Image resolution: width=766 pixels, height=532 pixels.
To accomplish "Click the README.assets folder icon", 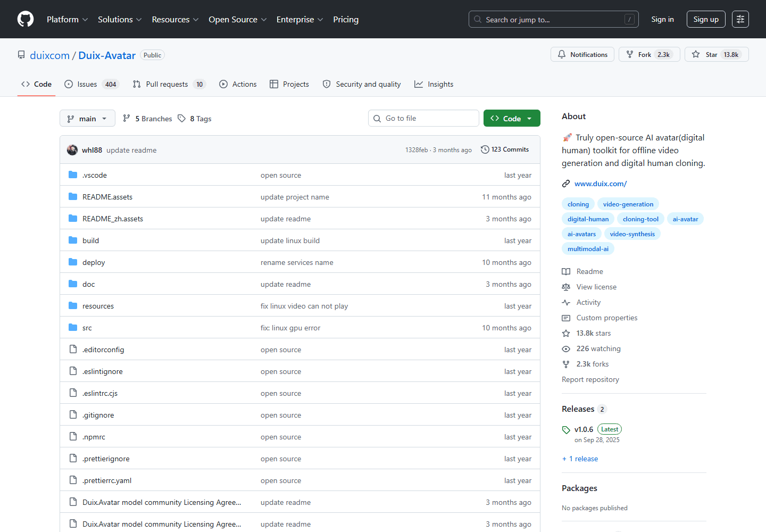I will [73, 196].
